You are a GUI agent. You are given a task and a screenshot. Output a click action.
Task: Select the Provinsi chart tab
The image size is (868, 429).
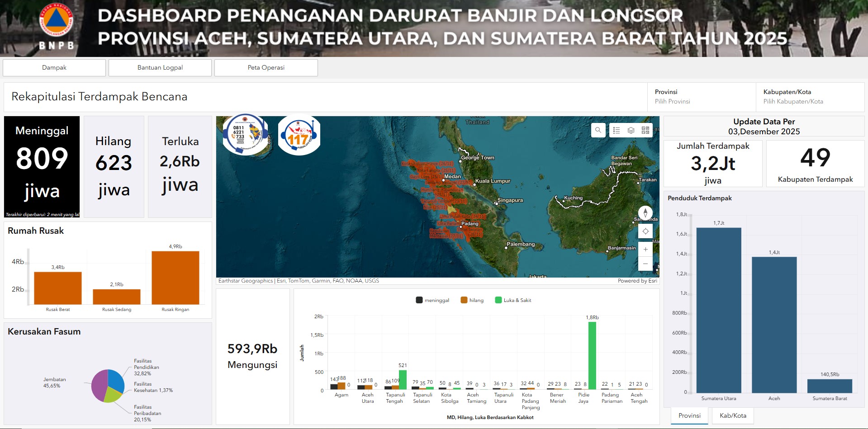coord(689,415)
